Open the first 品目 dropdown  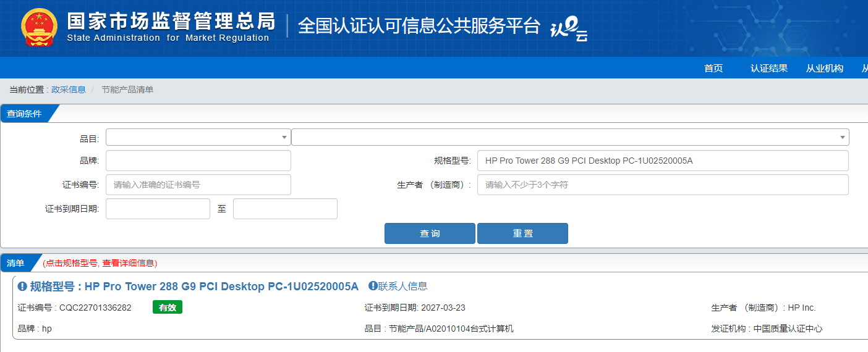(x=198, y=137)
